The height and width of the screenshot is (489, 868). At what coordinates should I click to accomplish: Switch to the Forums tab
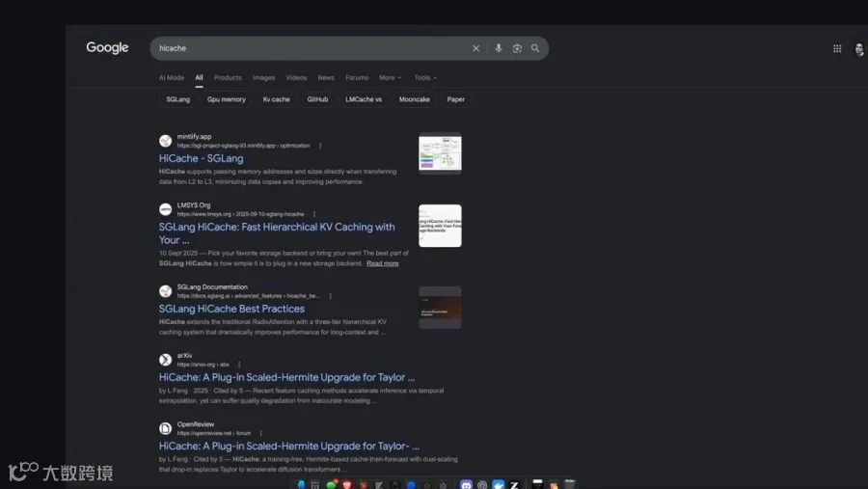coord(357,77)
